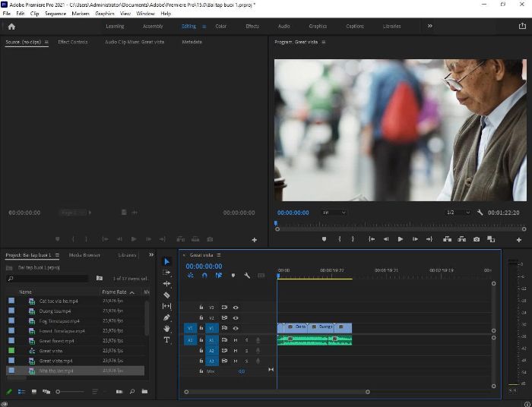The image size is (532, 407).
Task: Open the Markers menu
Action: (x=81, y=14)
